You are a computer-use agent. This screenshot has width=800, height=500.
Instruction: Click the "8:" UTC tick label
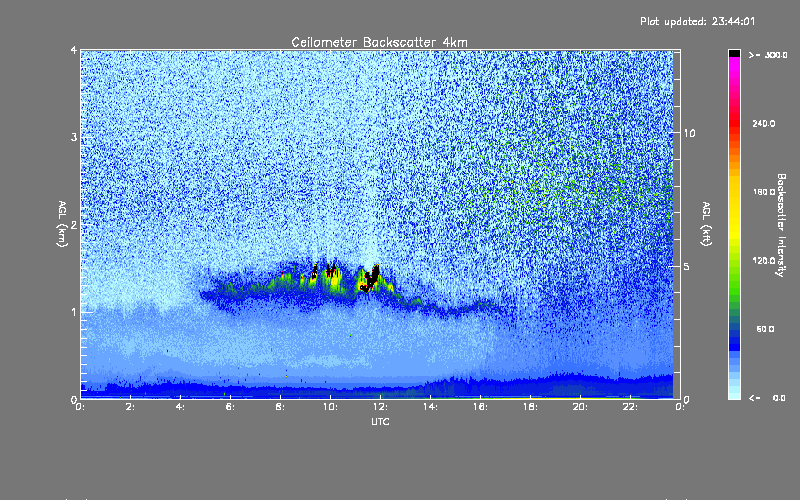(x=281, y=407)
